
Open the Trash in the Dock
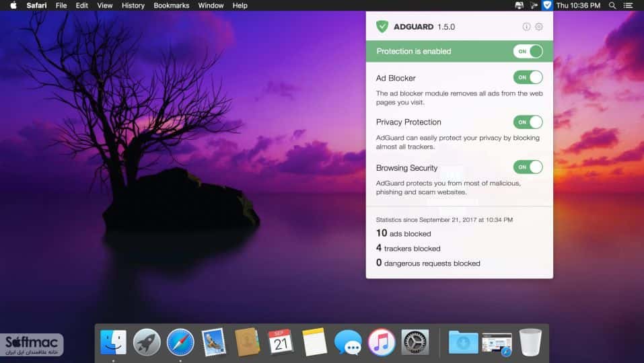click(x=531, y=341)
